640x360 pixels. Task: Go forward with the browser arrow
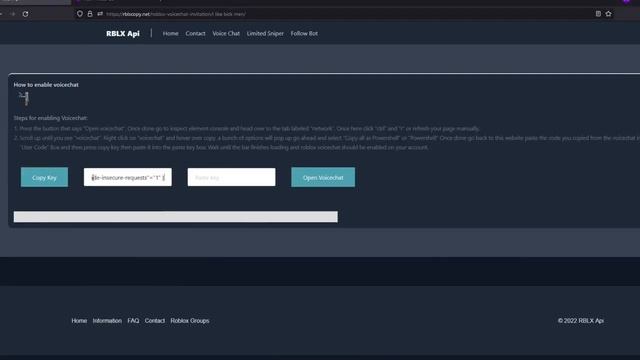coord(13,14)
